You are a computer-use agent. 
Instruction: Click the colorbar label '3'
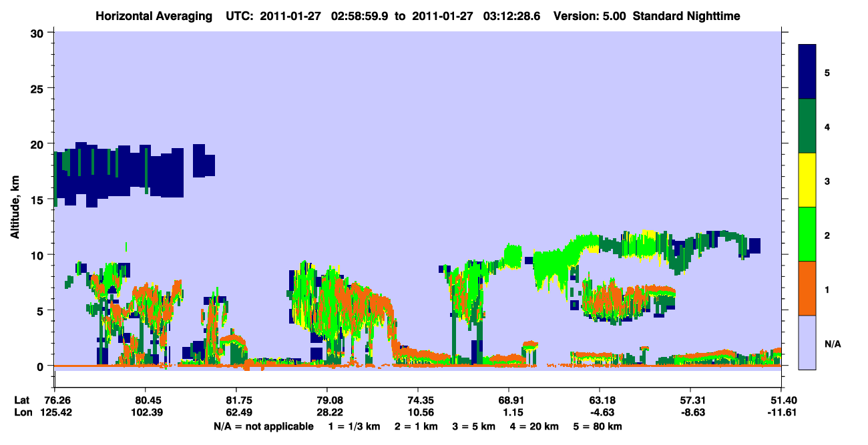[827, 180]
